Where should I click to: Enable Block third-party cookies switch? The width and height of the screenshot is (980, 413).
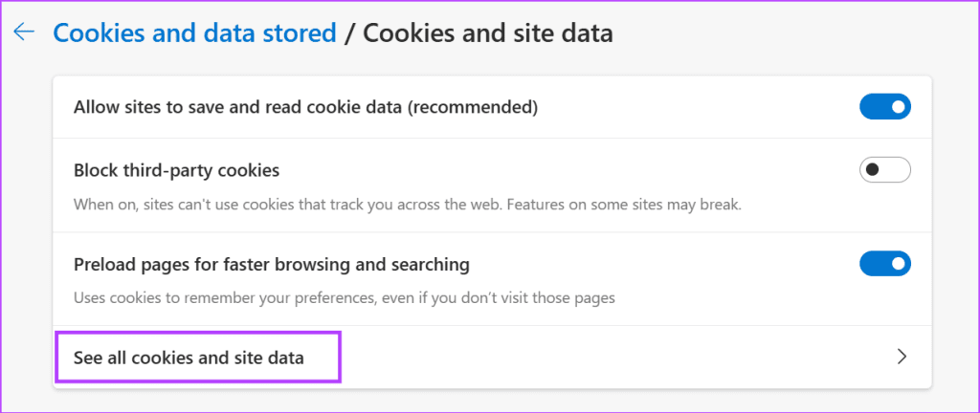[x=884, y=171]
